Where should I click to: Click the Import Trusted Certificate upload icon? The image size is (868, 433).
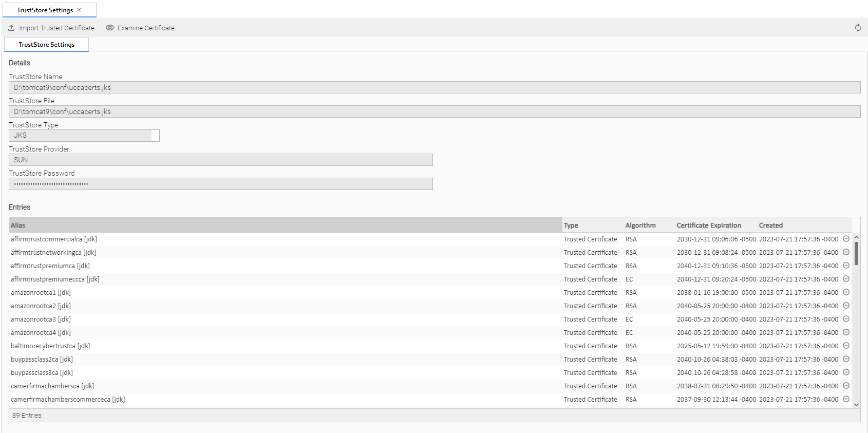[x=11, y=28]
